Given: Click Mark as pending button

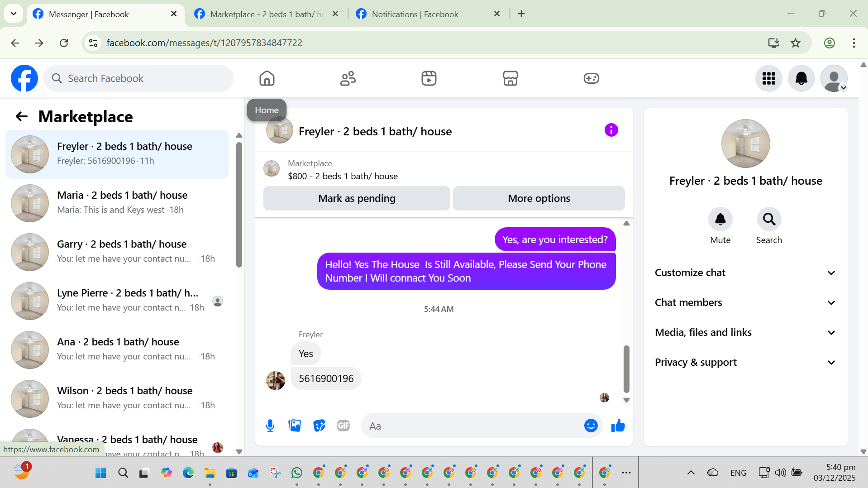Looking at the screenshot, I should tap(357, 198).
